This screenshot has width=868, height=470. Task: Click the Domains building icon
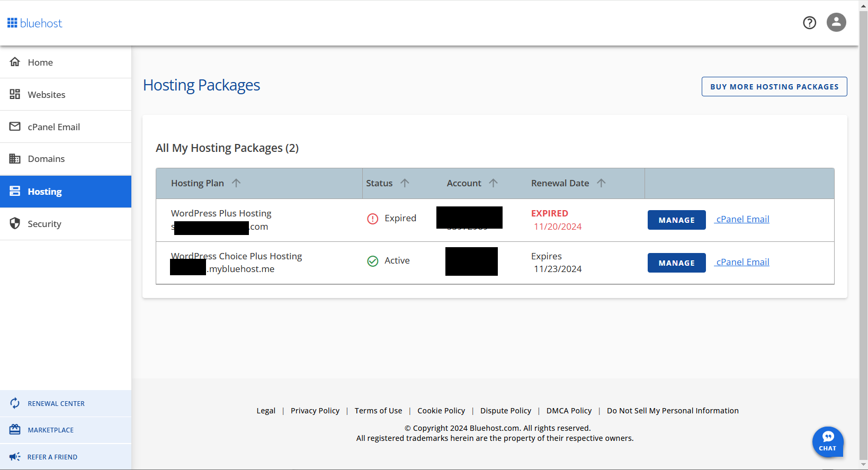coord(15,159)
